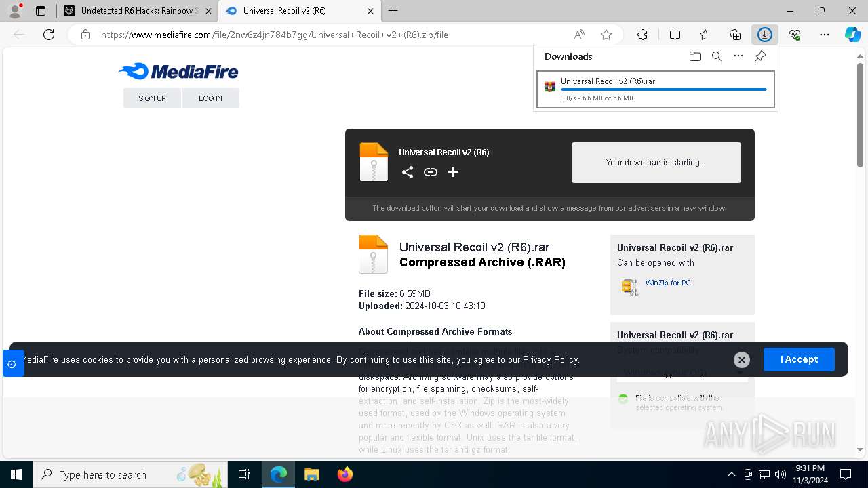The image size is (868, 488).
Task: Open Settings and more menu
Action: [x=825, y=35]
